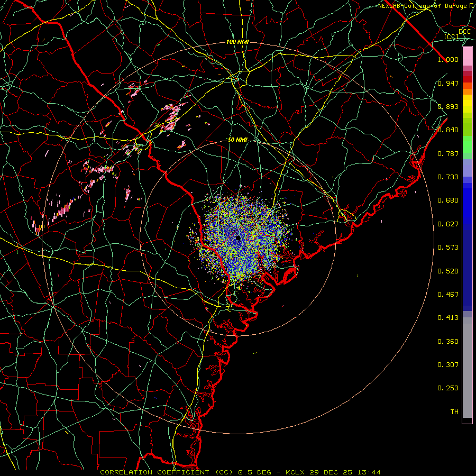Click the black radar site dot at the clutter center
The height and width of the screenshot is (476, 476).
coord(238,238)
